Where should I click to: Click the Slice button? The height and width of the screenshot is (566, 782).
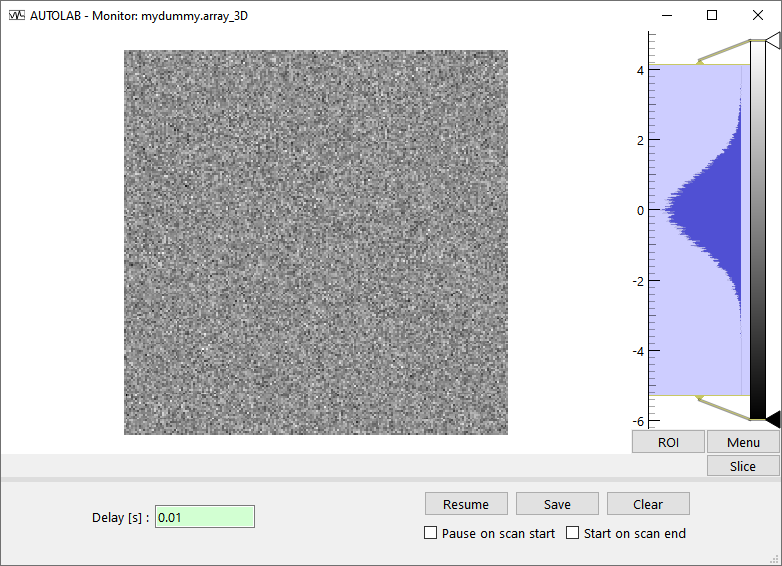[743, 466]
